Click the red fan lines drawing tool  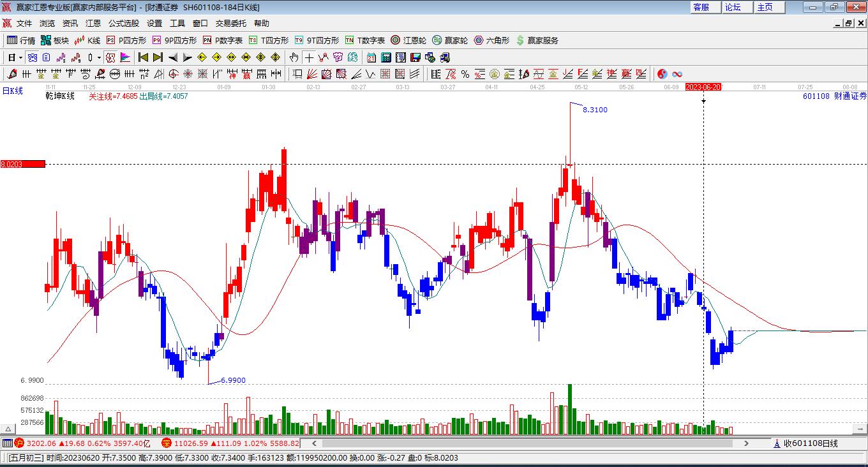tap(311, 74)
